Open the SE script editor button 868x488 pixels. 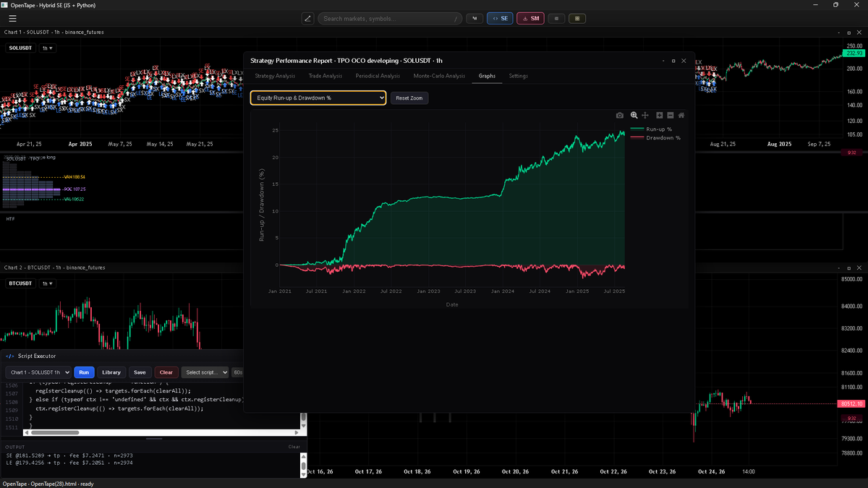coord(500,18)
